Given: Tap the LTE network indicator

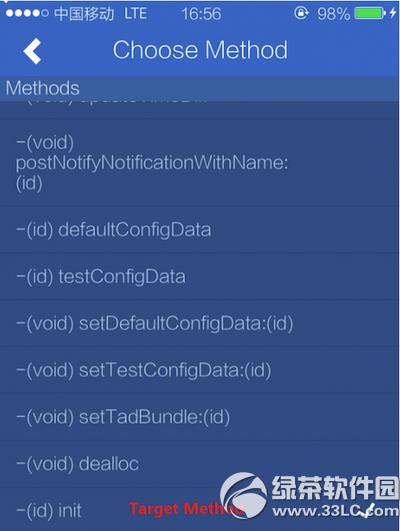Looking at the screenshot, I should coord(135,14).
